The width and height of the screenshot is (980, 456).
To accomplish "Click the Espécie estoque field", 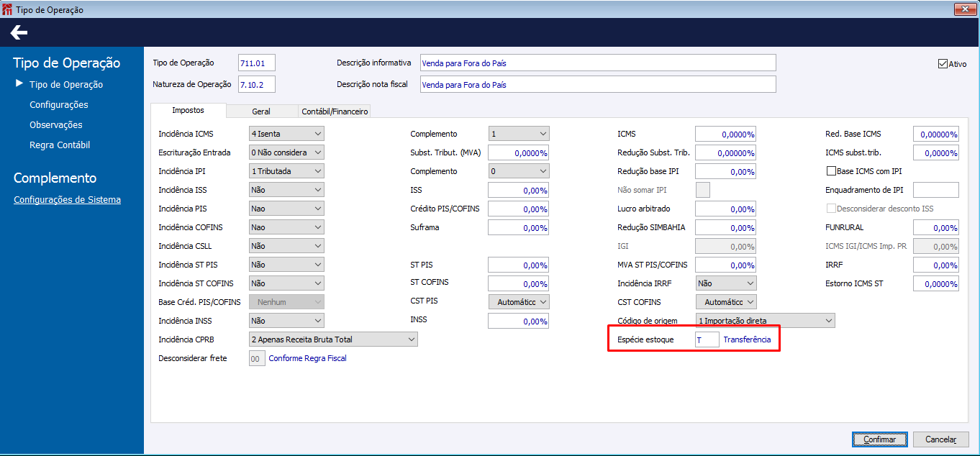I will point(707,339).
